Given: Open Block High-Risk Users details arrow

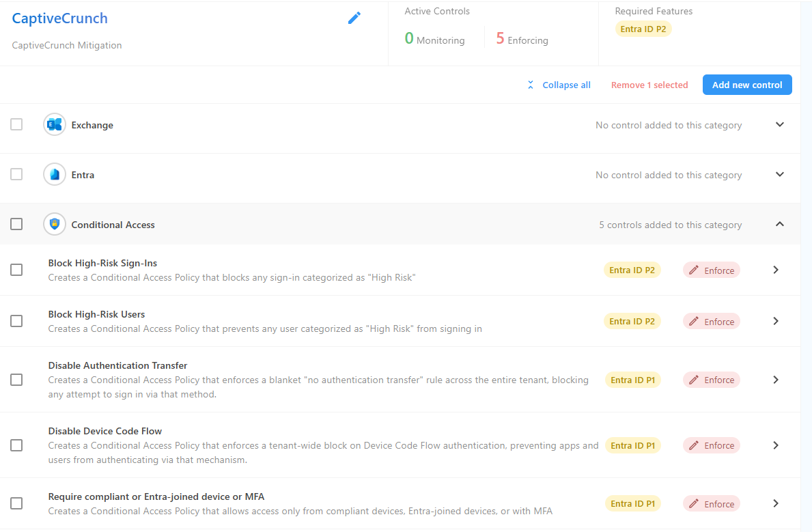Looking at the screenshot, I should point(776,321).
